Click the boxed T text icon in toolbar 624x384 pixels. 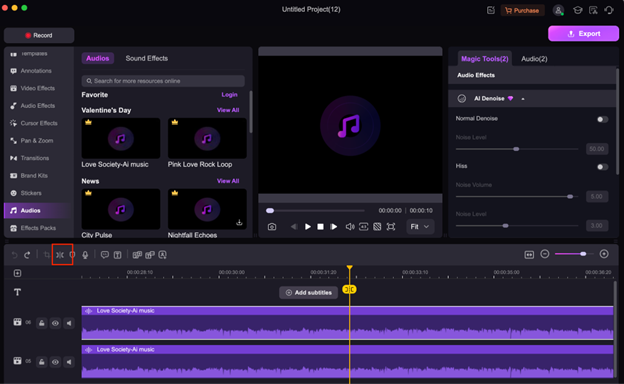click(117, 255)
